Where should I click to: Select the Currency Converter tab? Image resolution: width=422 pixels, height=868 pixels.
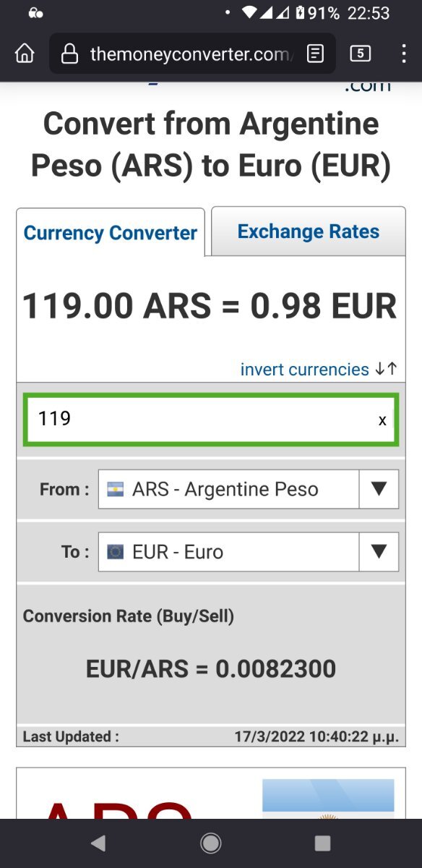pyautogui.click(x=111, y=233)
